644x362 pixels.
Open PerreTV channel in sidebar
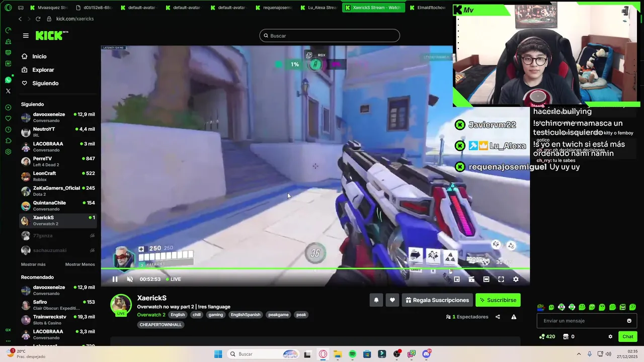tap(58, 161)
